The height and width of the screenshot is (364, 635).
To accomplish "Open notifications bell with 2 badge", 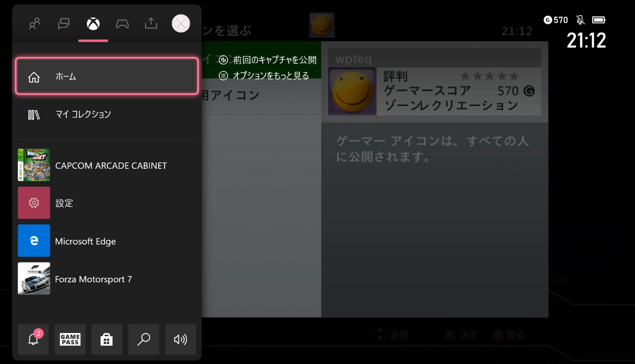I will coord(33,339).
